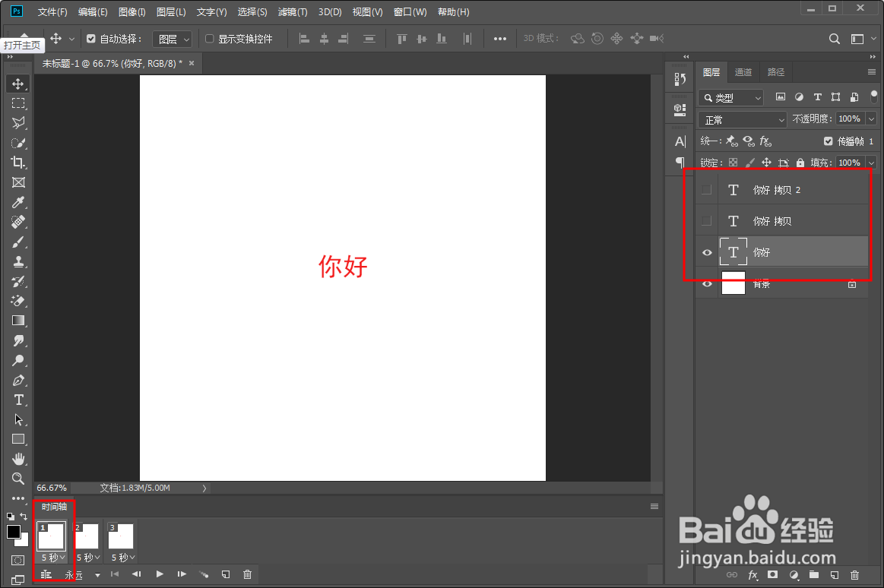This screenshot has height=588, width=884.
Task: Select the Eyedropper tool
Action: pos(18,202)
